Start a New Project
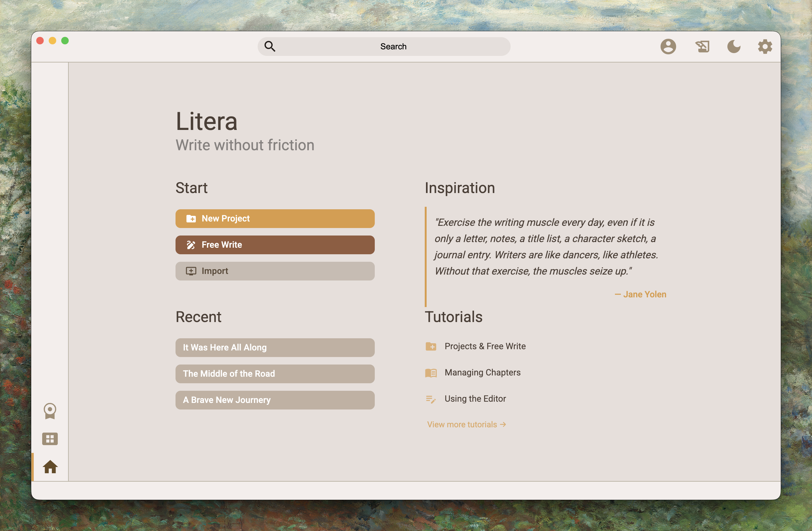 275,218
